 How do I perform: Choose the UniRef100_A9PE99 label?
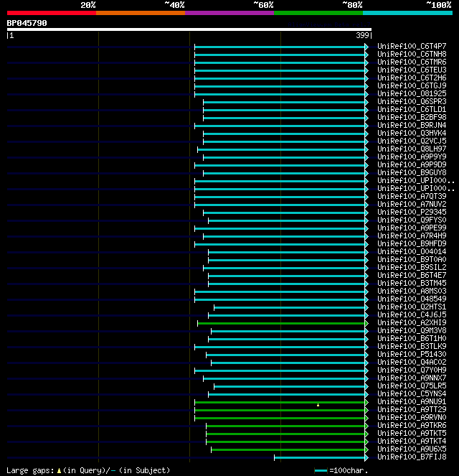point(412,228)
